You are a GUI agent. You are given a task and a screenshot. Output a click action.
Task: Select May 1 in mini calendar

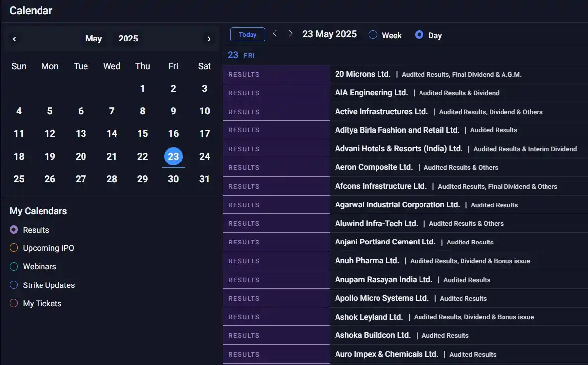[x=142, y=89]
